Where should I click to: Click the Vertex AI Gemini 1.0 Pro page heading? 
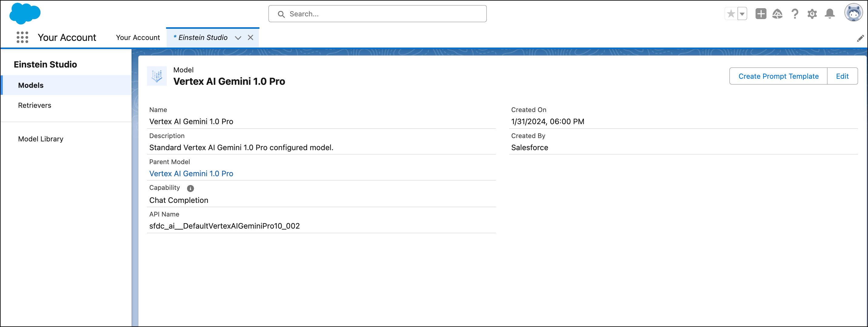229,81
